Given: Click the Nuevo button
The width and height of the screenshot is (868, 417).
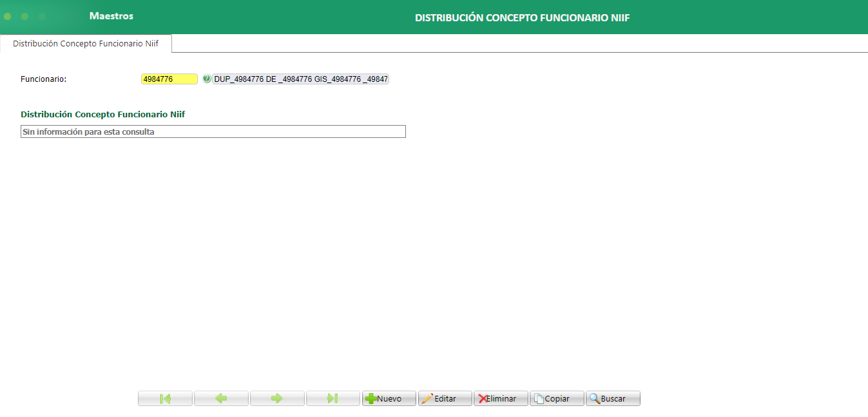Looking at the screenshot, I should pos(389,398).
